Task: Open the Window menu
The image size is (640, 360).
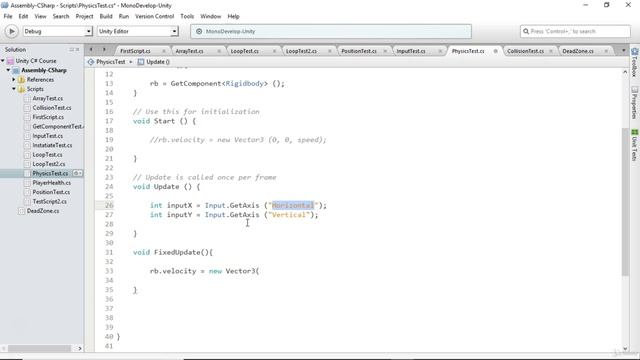Action: tap(210, 16)
